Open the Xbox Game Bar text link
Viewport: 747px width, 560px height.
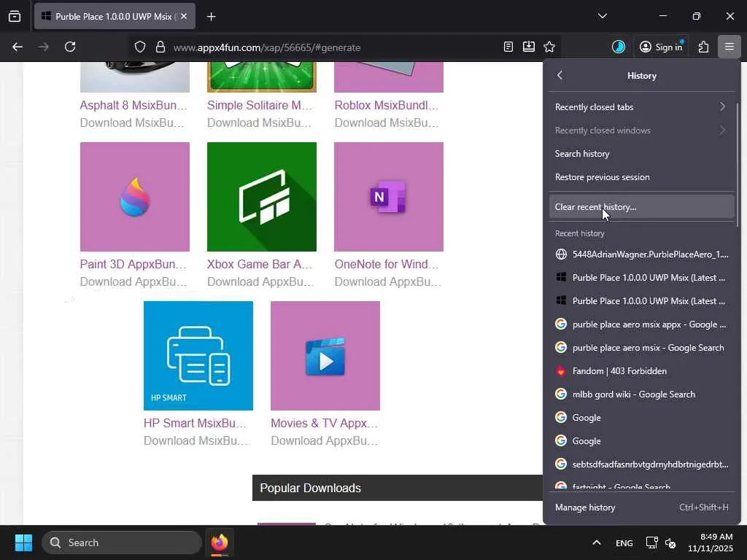click(x=260, y=264)
